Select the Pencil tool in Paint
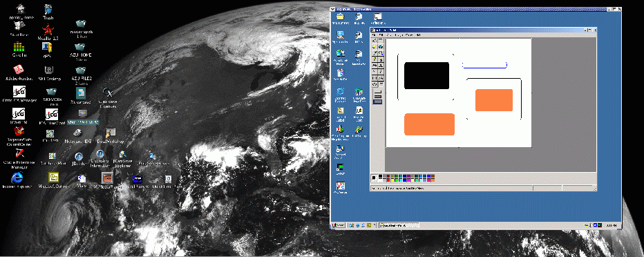The width and height of the screenshot is (644, 257). pyautogui.click(x=375, y=59)
